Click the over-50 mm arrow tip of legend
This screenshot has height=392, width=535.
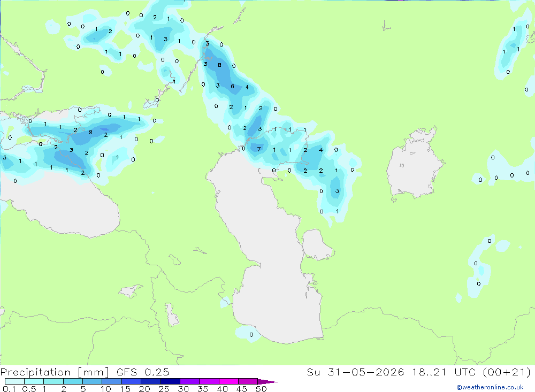(267, 381)
